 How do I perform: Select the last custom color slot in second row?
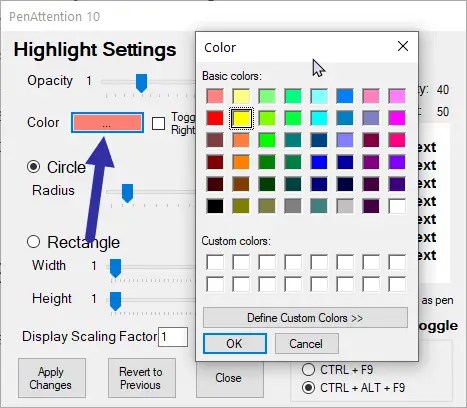(397, 285)
